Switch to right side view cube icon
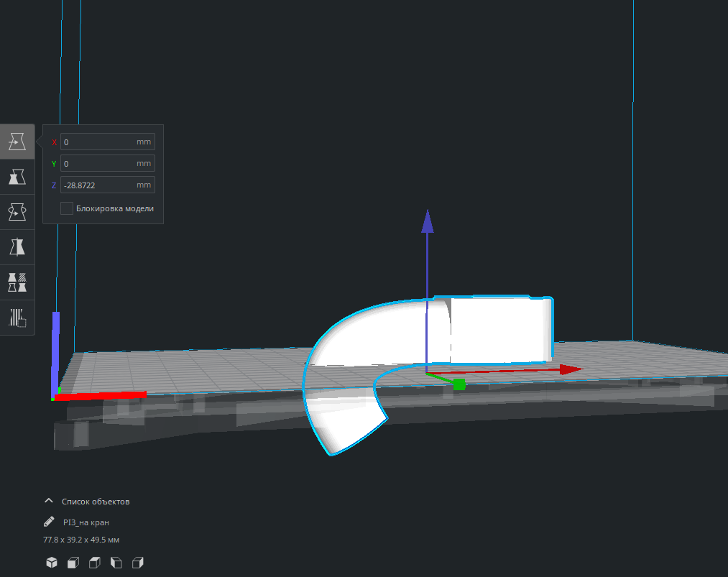 coord(139,563)
